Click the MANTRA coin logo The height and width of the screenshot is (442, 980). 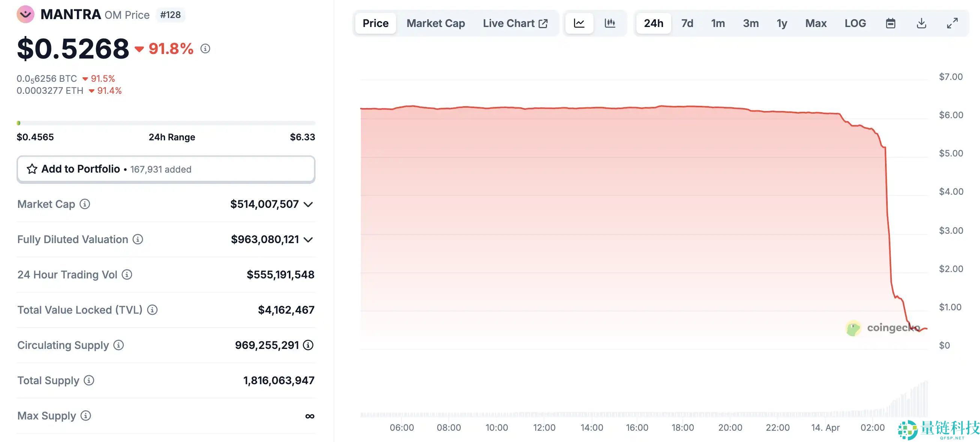click(x=26, y=15)
